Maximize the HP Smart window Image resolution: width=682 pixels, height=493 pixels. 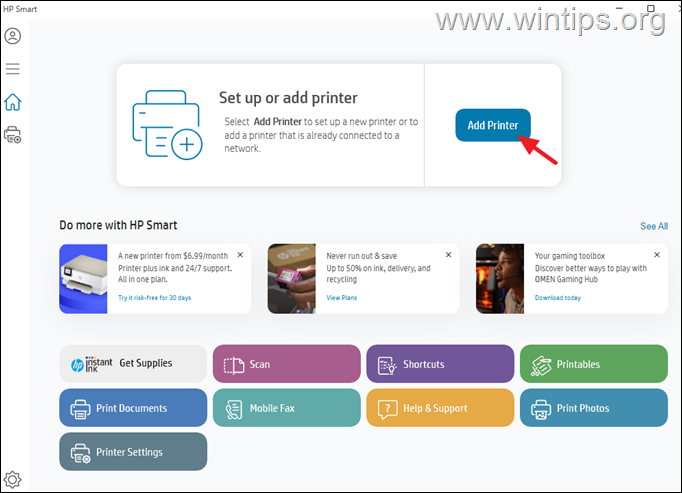[651, 8]
